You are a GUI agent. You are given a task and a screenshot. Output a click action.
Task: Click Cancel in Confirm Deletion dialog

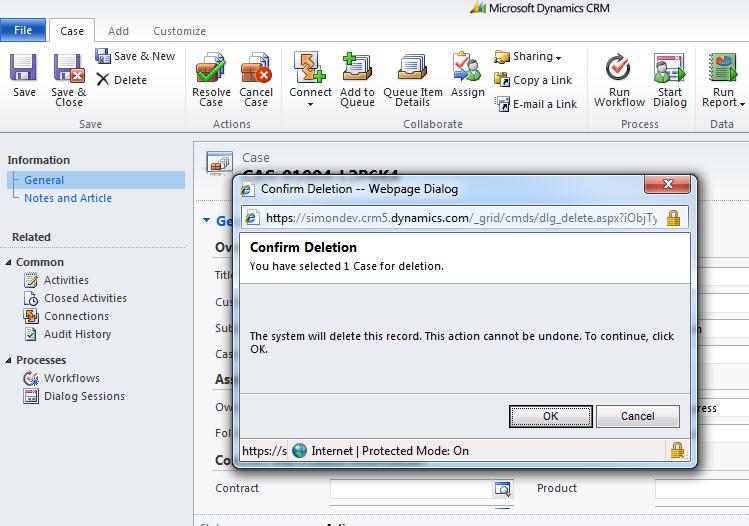pos(637,416)
